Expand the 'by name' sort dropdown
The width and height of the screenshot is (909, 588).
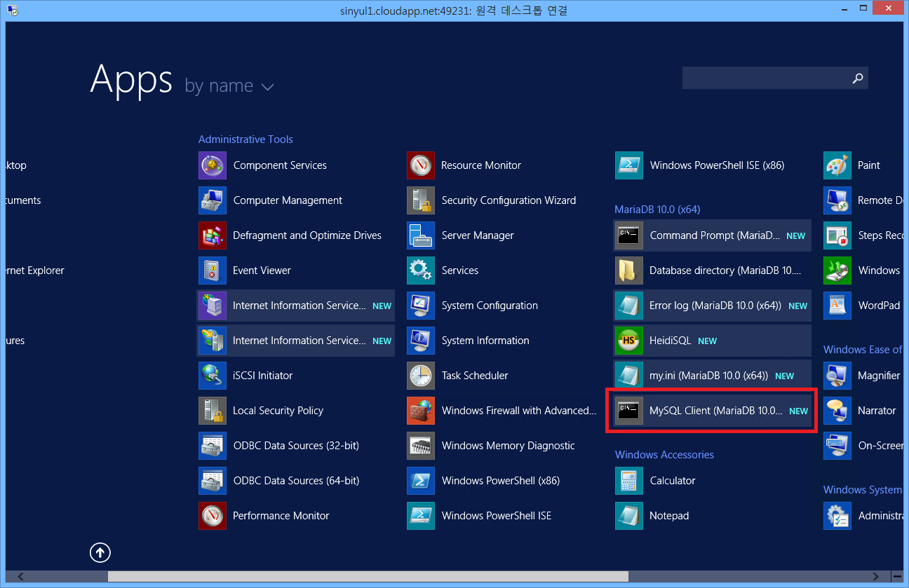coord(229,86)
